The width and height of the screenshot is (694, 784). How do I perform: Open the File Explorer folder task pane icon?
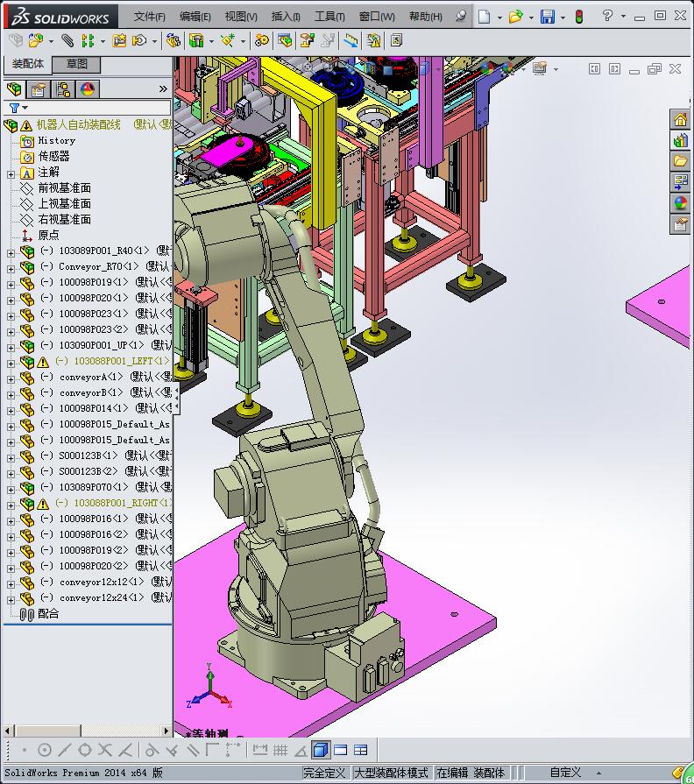680,161
